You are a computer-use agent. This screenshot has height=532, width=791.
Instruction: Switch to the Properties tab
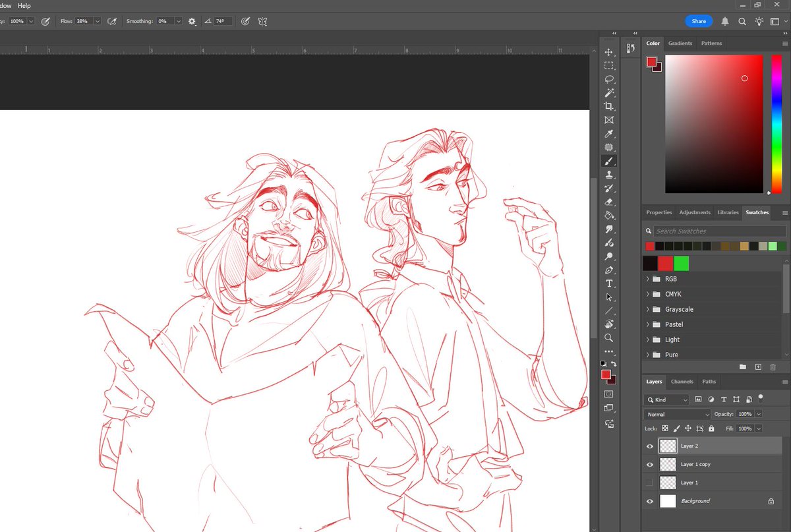click(659, 212)
